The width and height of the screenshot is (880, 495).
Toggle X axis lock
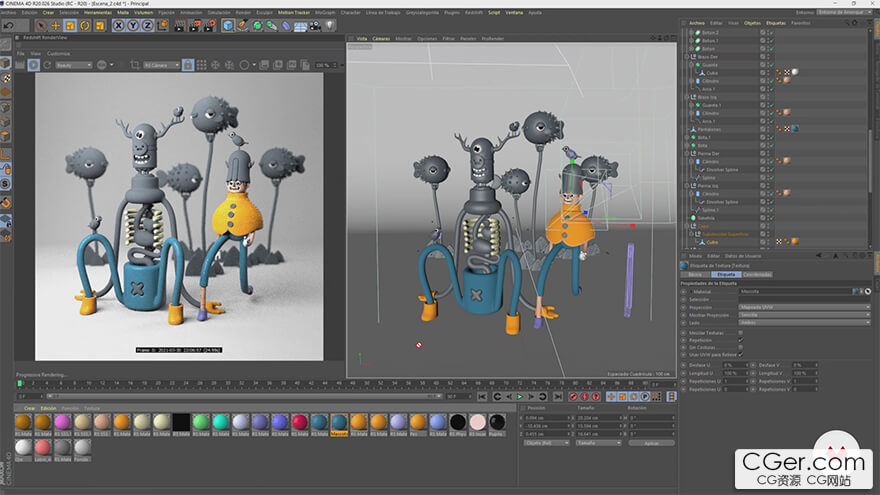pos(118,26)
